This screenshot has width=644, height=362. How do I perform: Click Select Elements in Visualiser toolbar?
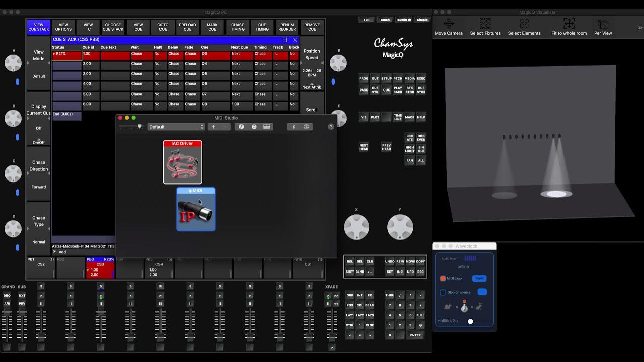pyautogui.click(x=524, y=27)
